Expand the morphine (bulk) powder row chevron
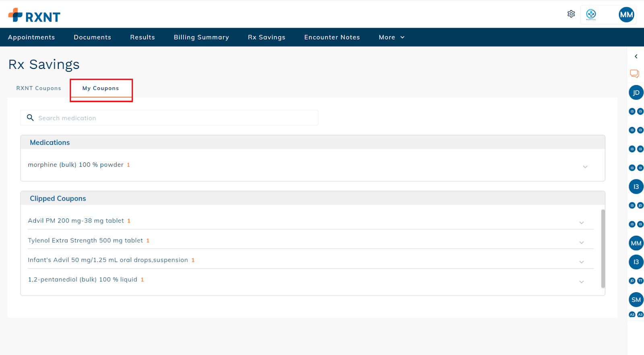This screenshot has height=355, width=644. pyautogui.click(x=585, y=167)
